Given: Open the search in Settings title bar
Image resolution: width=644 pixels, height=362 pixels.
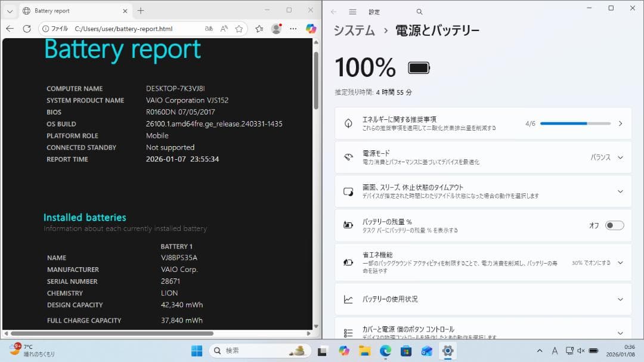Looking at the screenshot, I should 419,11.
